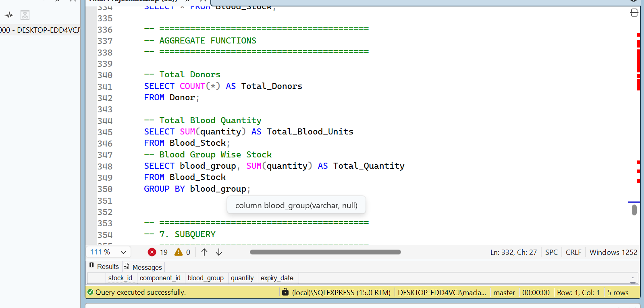This screenshot has height=308, width=644.
Task: Click the 5 rows status entry
Action: [x=618, y=293]
